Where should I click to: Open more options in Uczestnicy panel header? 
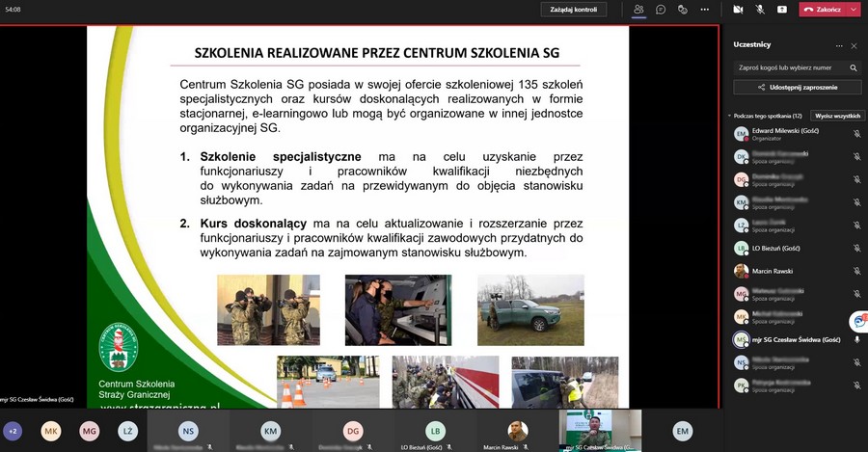tap(839, 45)
